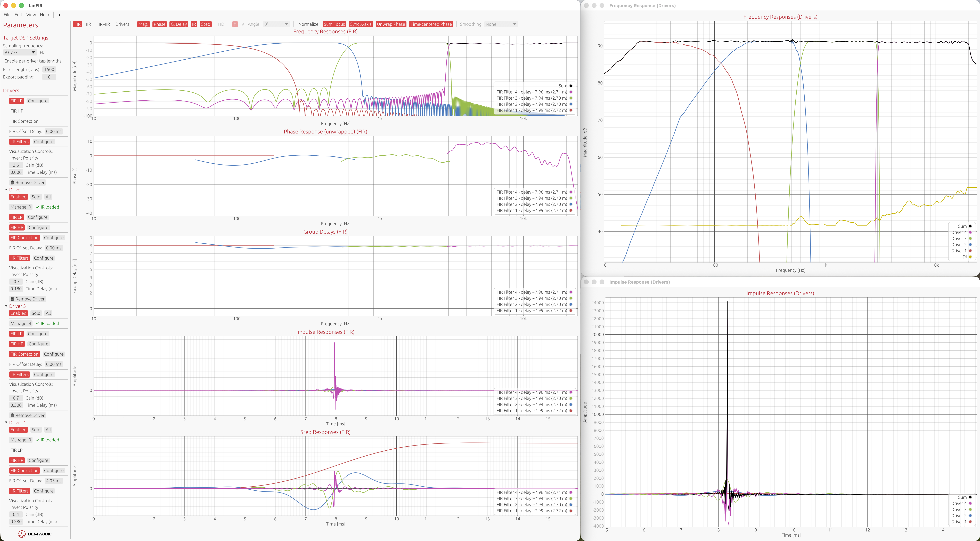Viewport: 980px width, 541px height.
Task: Toggle Sum Focus normalization
Action: pos(334,24)
